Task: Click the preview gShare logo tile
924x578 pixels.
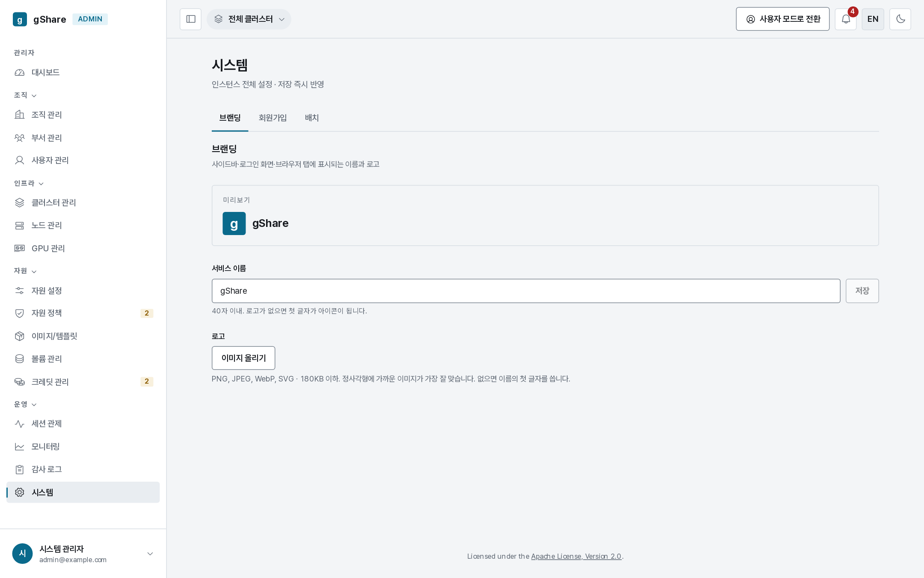Action: click(x=234, y=223)
